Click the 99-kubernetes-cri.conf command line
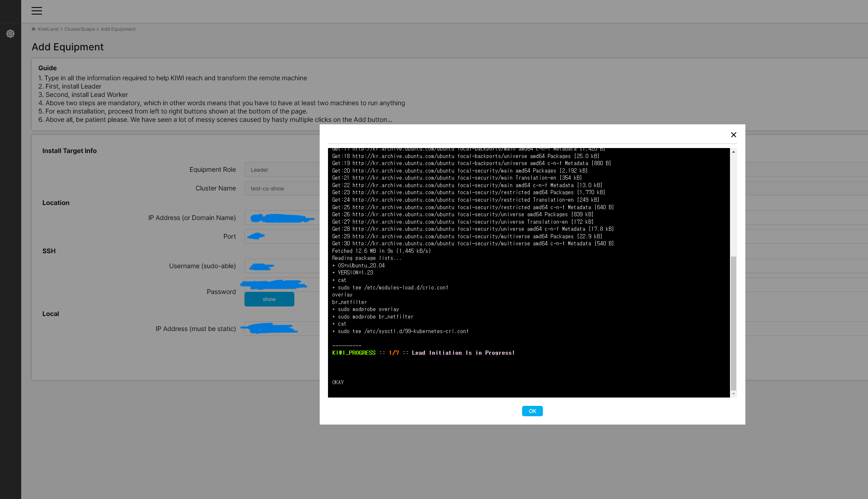The width and height of the screenshot is (868, 499). (x=400, y=331)
